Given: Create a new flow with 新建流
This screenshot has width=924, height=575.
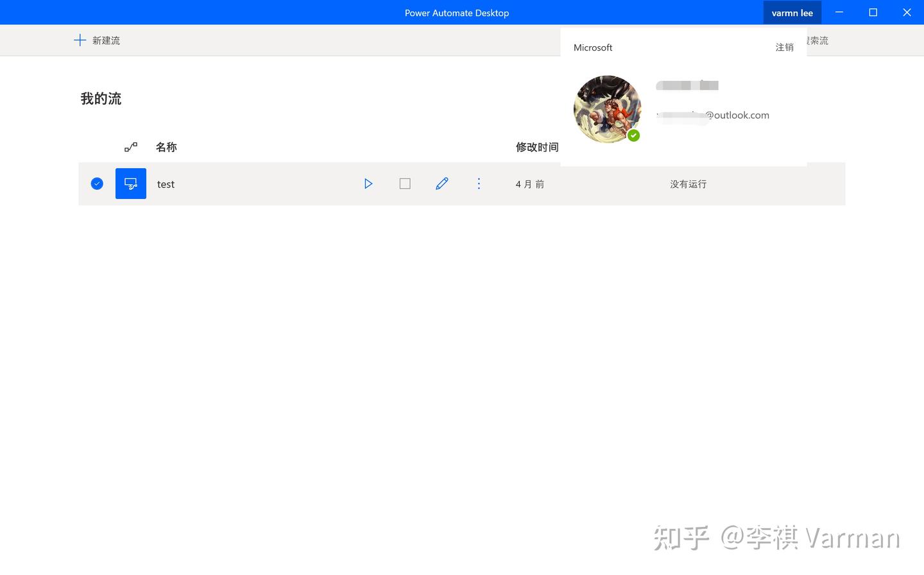Looking at the screenshot, I should pos(105,40).
